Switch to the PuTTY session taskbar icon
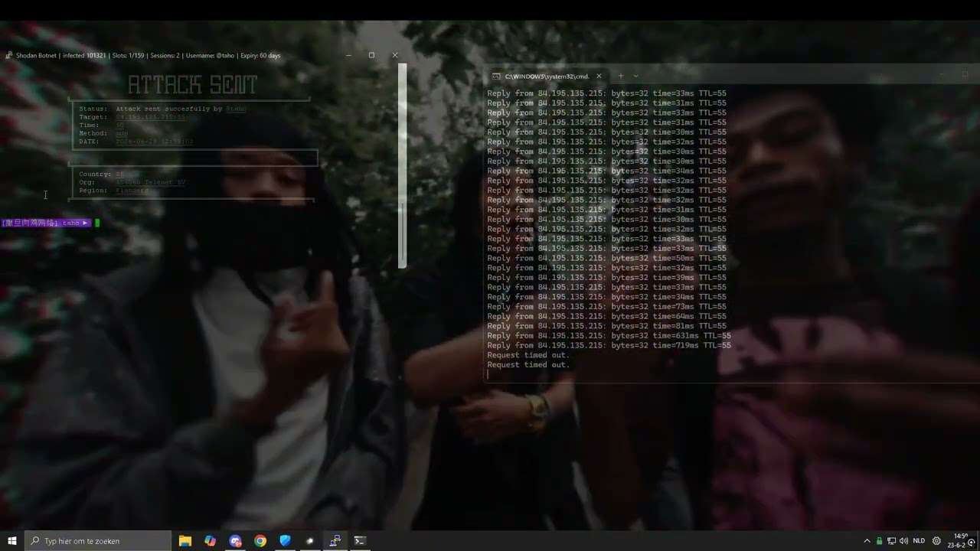 [x=335, y=541]
